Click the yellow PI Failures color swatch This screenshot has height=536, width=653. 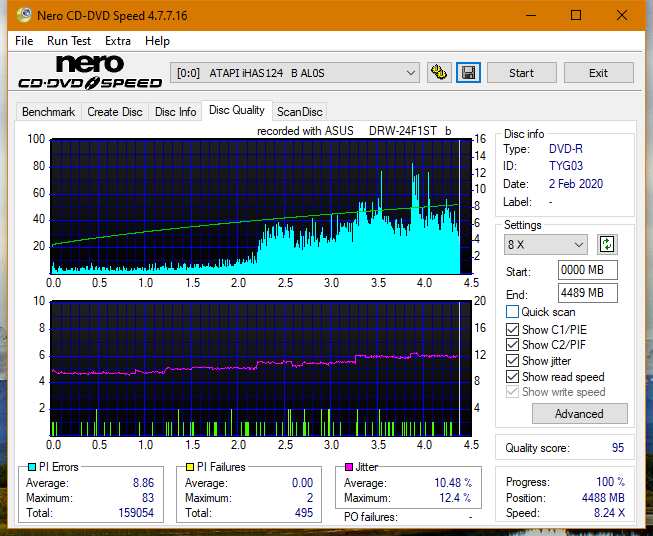(190, 467)
